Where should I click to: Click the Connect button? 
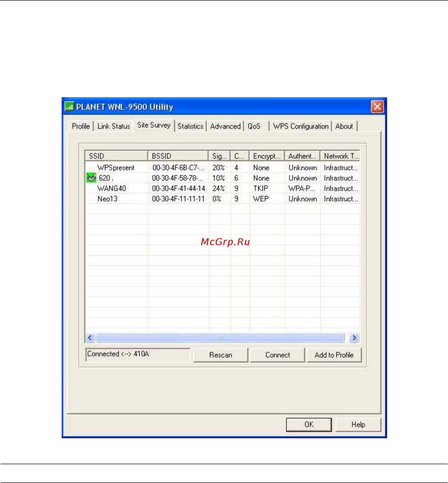278,355
